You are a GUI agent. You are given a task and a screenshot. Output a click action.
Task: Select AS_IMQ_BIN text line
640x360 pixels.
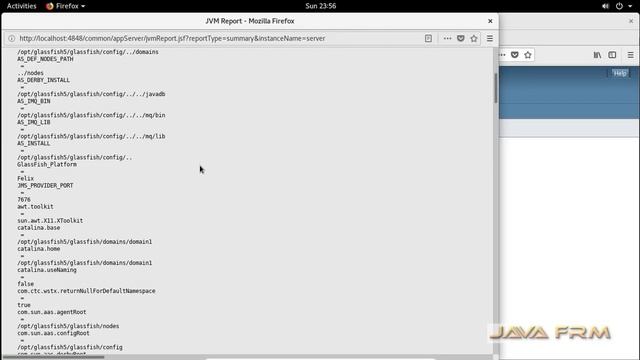34,101
